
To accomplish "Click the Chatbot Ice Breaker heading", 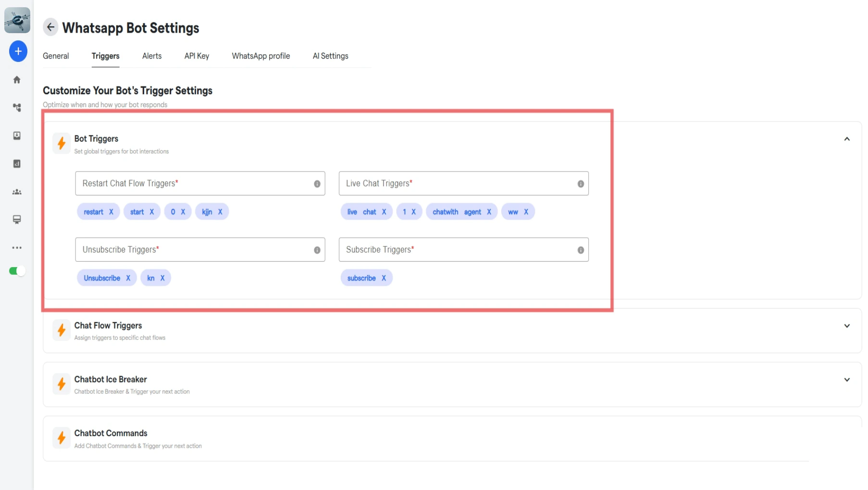I will coord(111,380).
